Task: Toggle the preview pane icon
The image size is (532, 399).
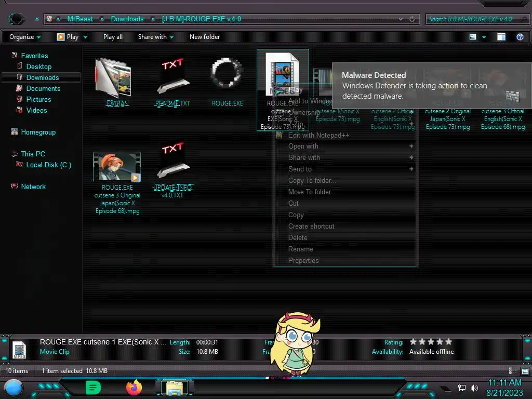Action: [501, 37]
